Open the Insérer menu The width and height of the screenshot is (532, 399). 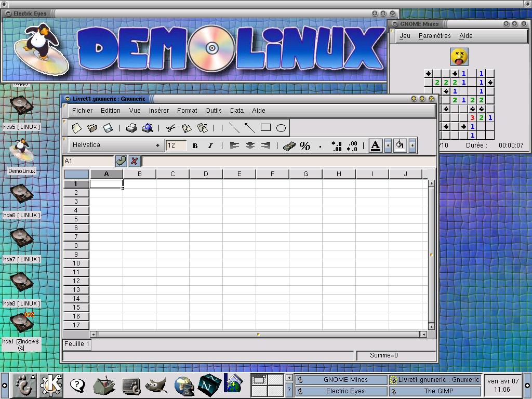click(159, 111)
